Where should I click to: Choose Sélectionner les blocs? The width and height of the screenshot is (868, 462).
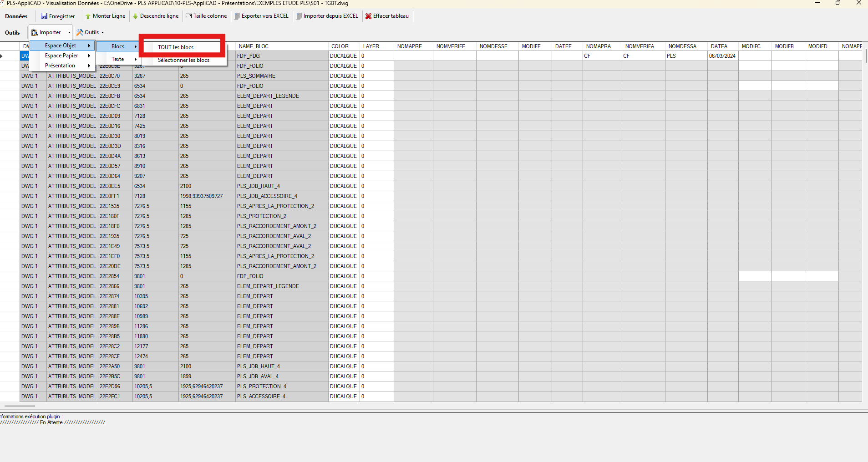pos(183,60)
